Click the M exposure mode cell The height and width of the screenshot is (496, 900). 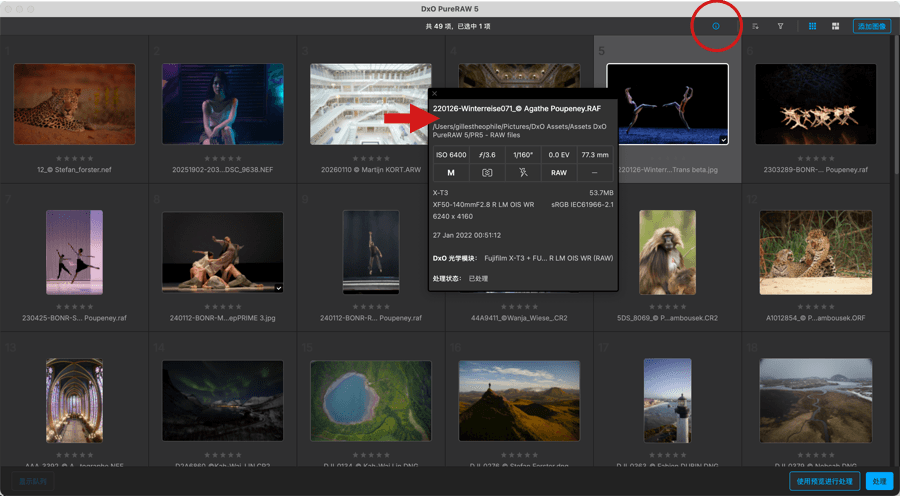[x=451, y=173]
